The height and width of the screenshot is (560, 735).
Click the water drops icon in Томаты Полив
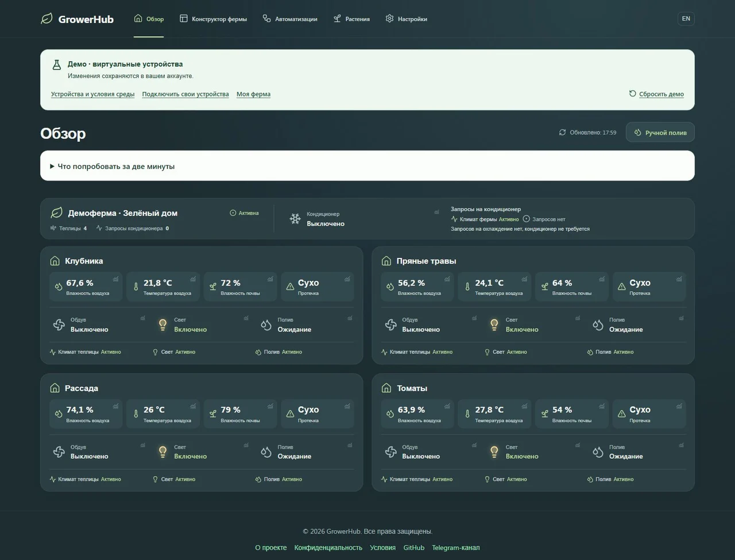[x=598, y=452]
